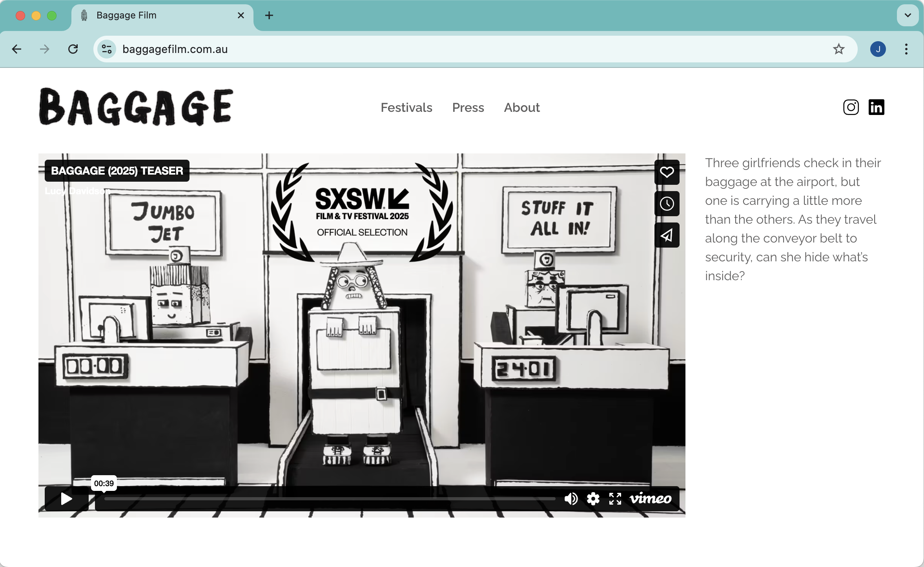
Task: Open Vimeo player settings gear
Action: pyautogui.click(x=593, y=499)
